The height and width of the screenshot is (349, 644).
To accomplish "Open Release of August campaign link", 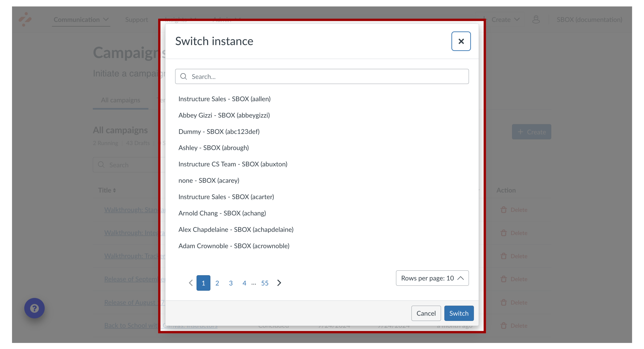I will [135, 303].
